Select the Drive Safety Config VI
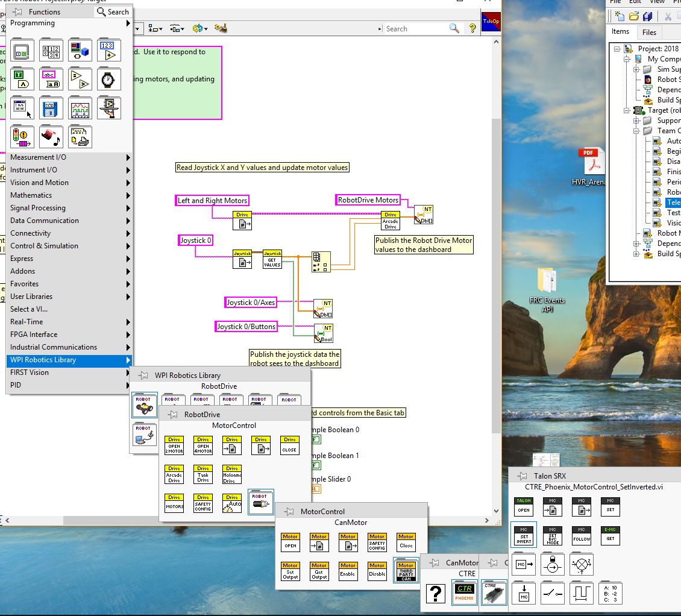 coord(203,503)
